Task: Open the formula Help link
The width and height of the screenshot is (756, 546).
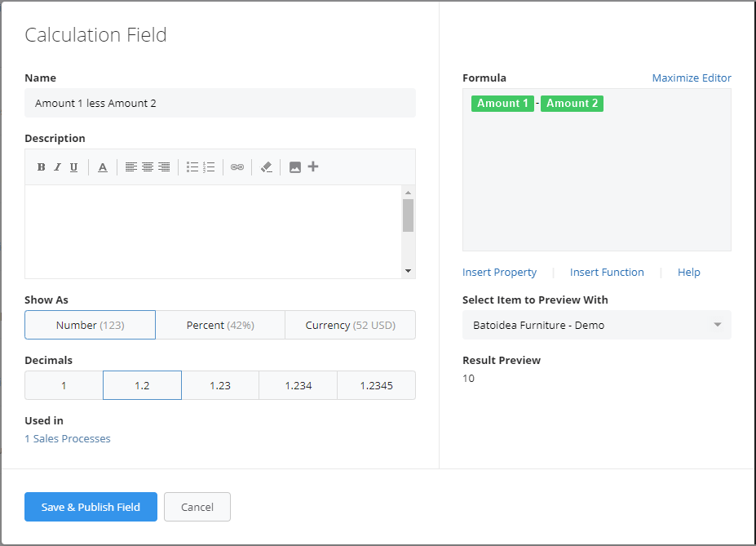Action: (x=689, y=273)
